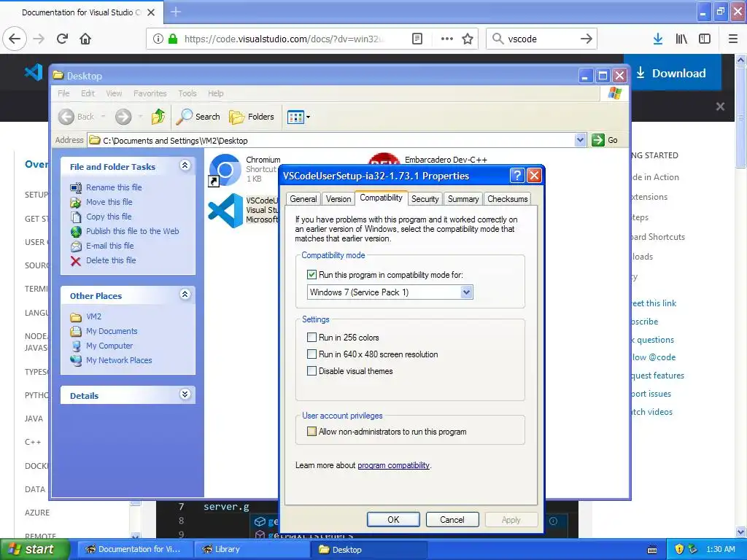Open Explorer File menu
The width and height of the screenshot is (747, 560).
point(63,93)
